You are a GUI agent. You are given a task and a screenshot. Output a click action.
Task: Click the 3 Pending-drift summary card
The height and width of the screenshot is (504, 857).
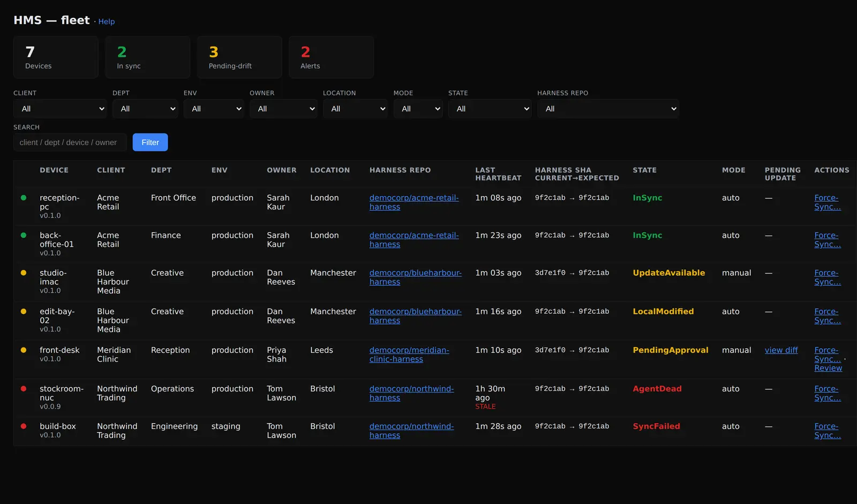[x=239, y=57]
